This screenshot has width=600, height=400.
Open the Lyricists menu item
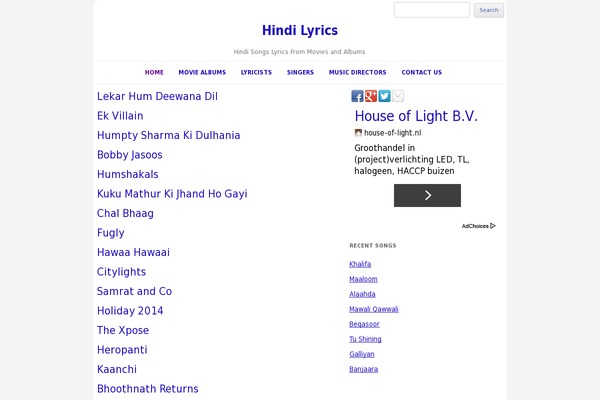[256, 72]
